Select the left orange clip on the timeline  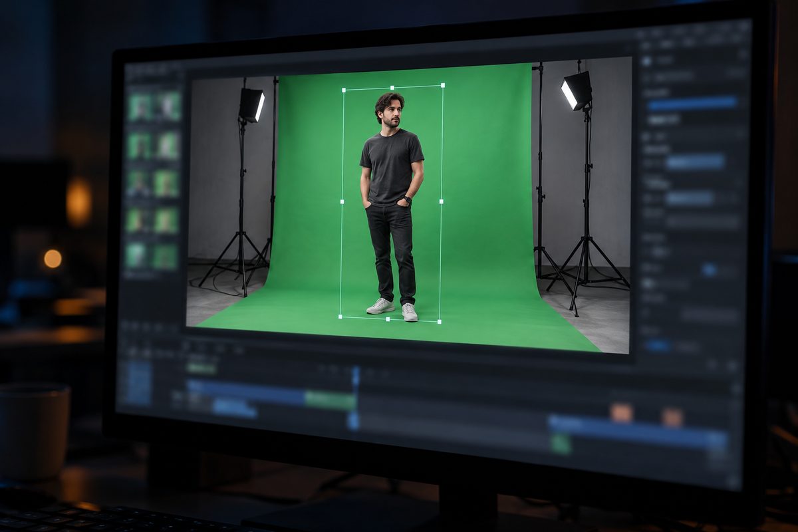click(622, 413)
